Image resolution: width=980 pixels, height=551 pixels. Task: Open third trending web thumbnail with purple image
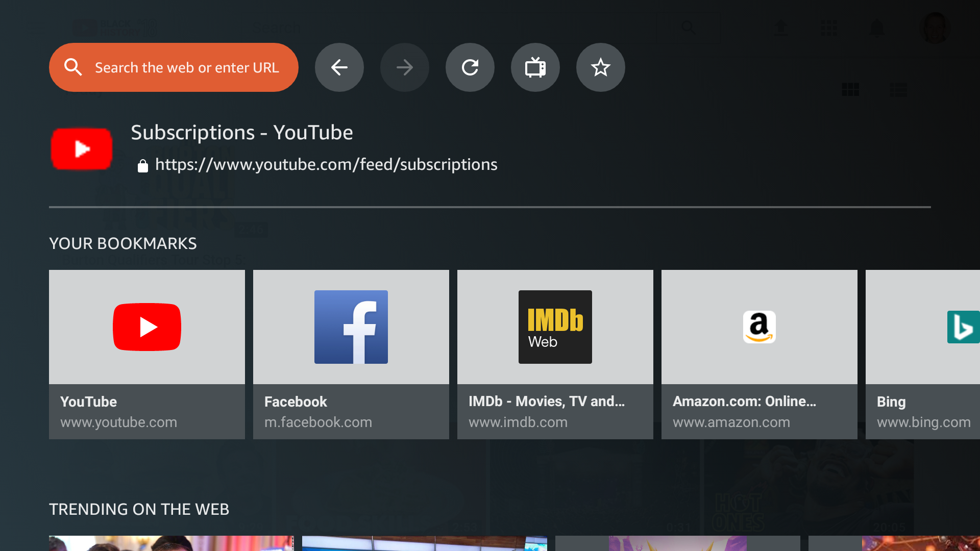(678, 543)
